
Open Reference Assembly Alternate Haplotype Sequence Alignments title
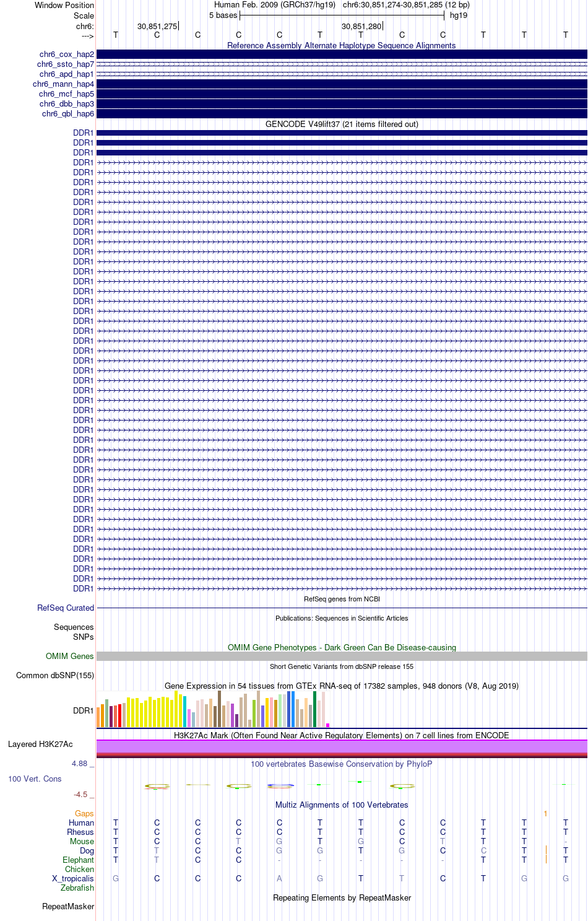342,46
